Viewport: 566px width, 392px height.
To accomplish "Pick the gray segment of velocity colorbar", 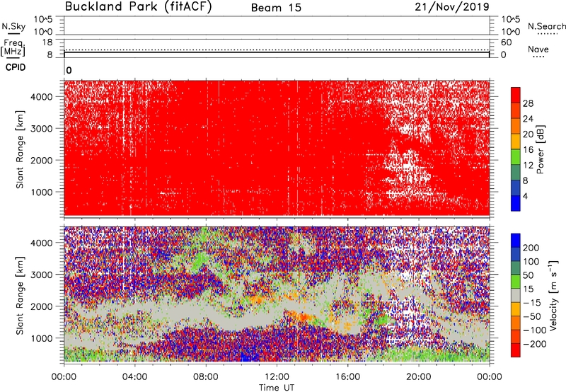I will point(516,296).
